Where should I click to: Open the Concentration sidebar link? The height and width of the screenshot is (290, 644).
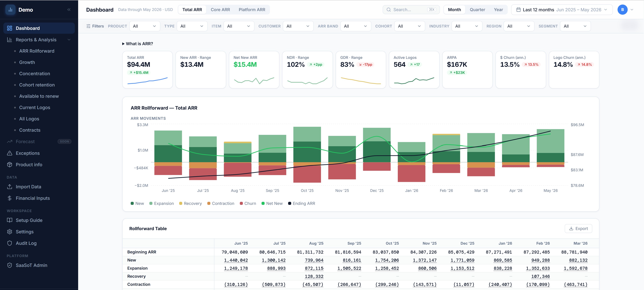coord(35,74)
